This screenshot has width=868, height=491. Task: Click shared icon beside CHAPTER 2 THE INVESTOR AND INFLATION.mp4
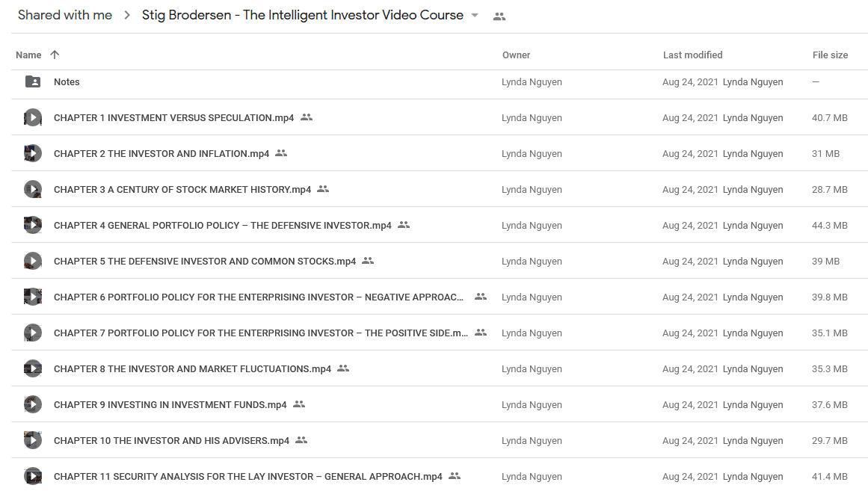[281, 153]
